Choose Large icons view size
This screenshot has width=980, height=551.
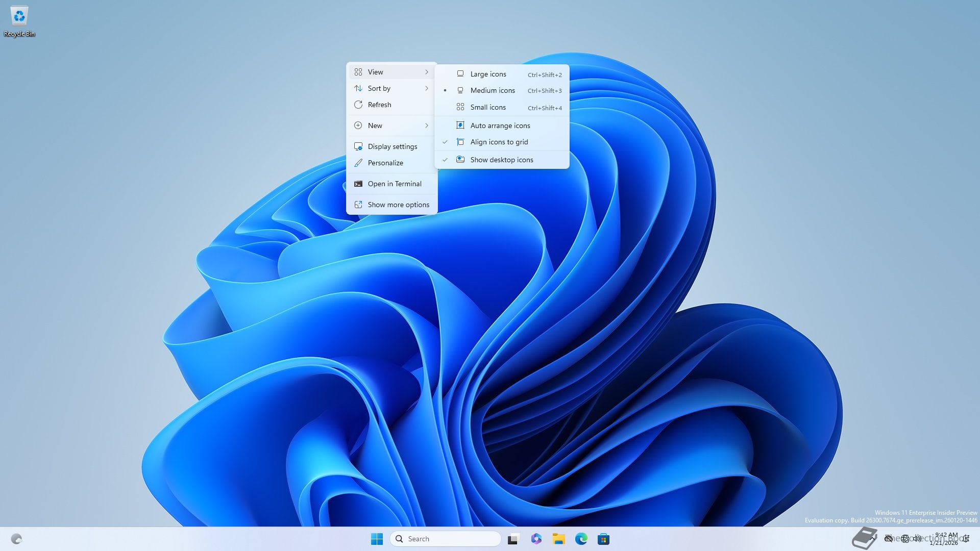488,74
